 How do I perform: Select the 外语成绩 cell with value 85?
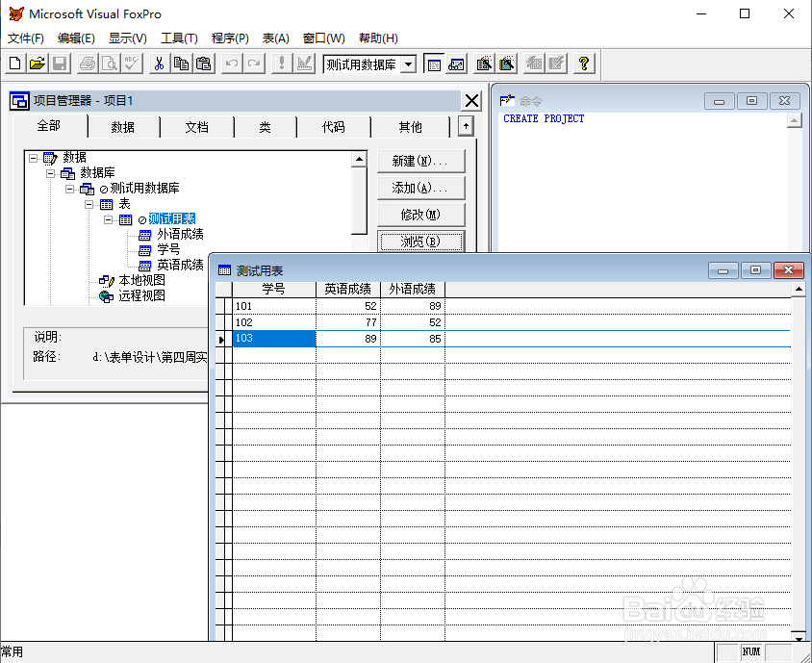412,339
